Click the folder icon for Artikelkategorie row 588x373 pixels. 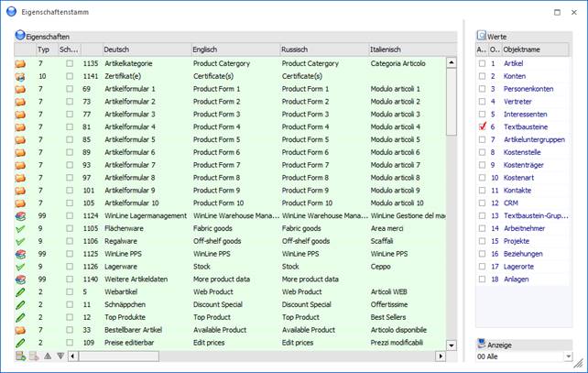pos(21,63)
